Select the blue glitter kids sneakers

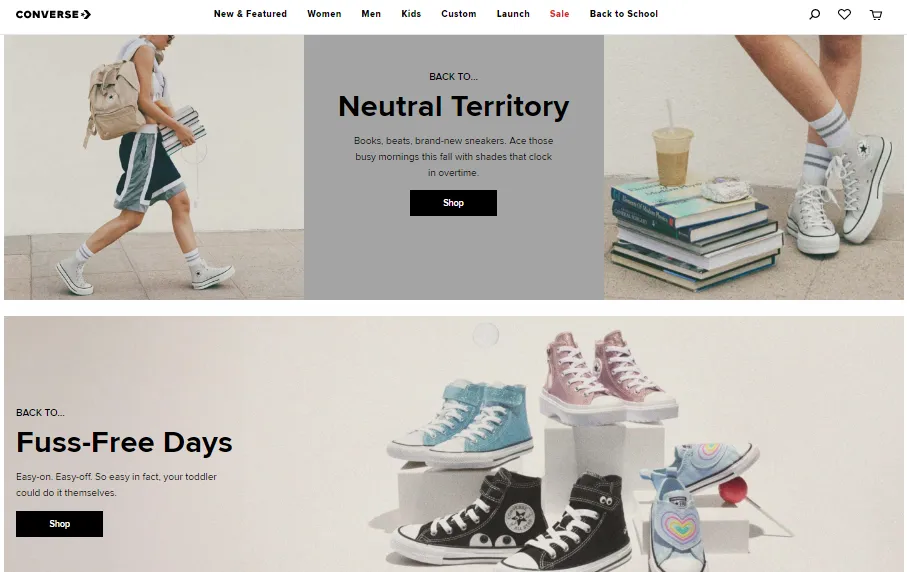[462, 426]
